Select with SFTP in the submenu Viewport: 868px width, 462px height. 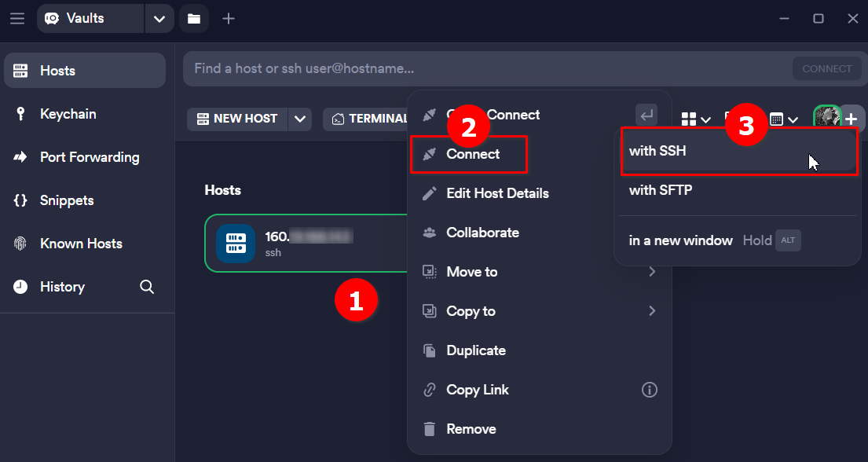[738, 190]
